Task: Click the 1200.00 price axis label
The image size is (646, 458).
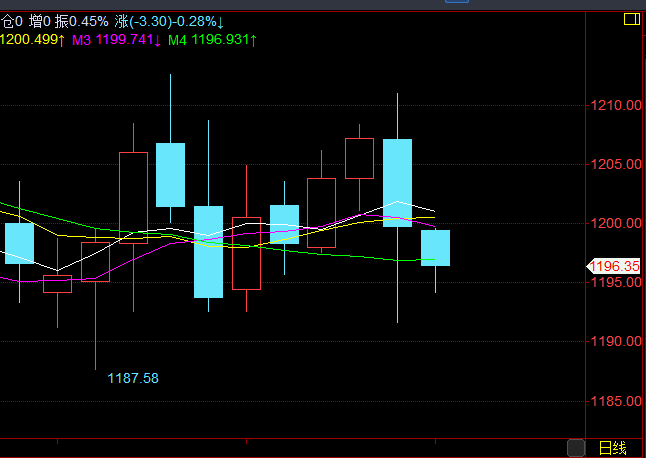Action: click(x=615, y=223)
